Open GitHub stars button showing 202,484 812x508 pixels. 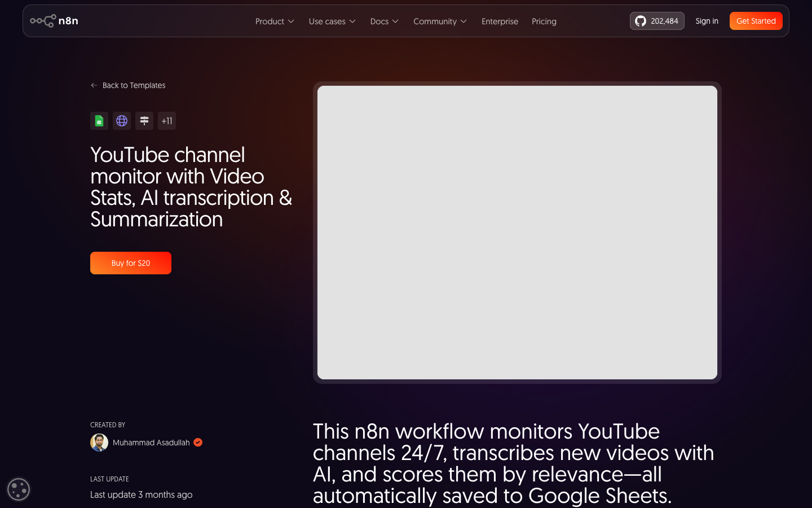tap(657, 21)
